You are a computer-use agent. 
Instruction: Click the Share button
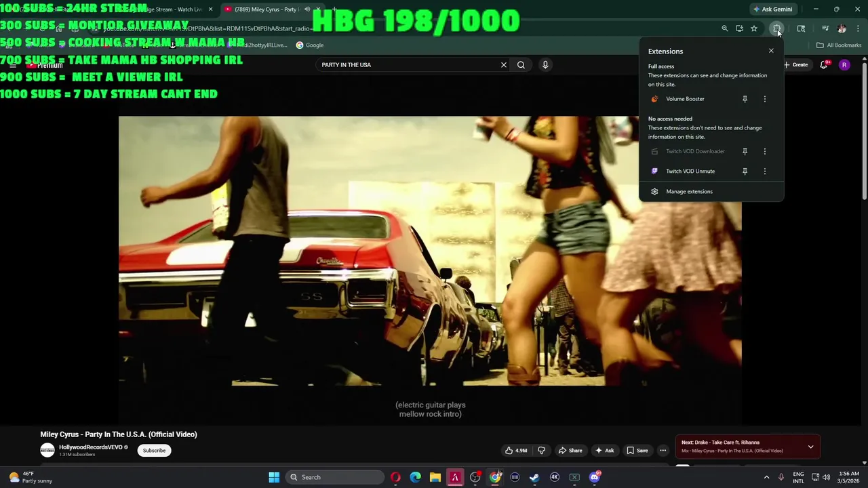[570, 451]
